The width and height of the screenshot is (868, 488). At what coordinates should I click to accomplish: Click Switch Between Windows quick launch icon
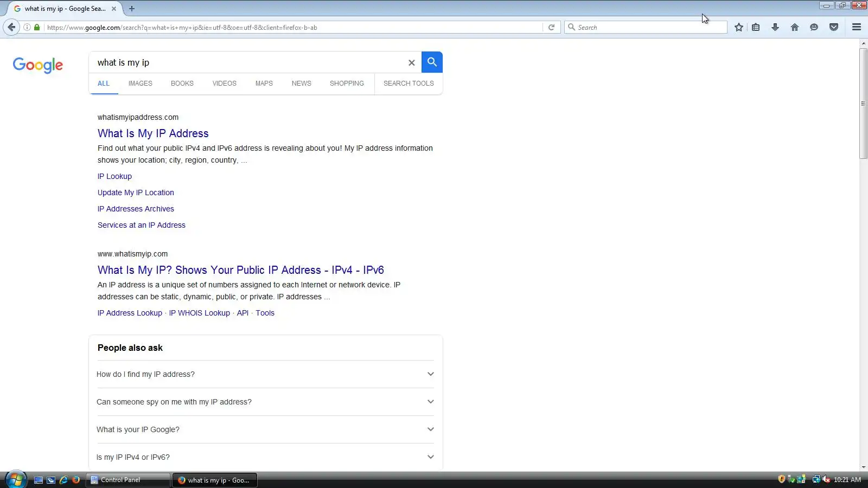tap(51, 480)
